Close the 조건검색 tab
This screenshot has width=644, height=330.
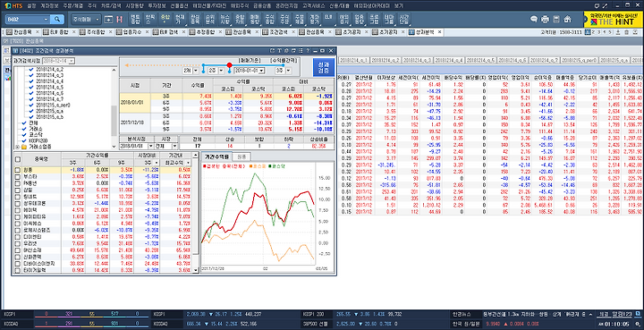pyautogui.click(x=294, y=31)
